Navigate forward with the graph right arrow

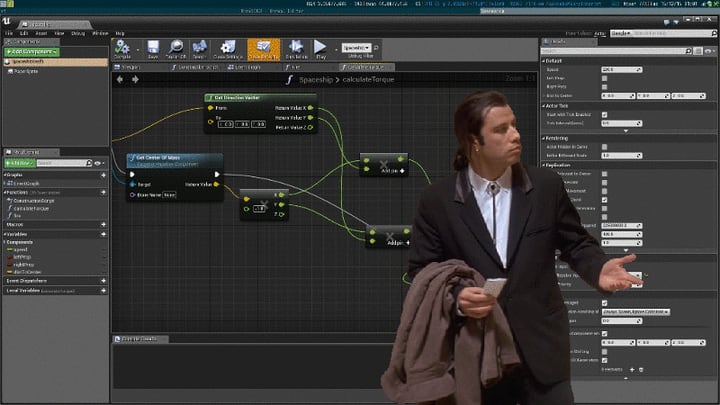135,79
